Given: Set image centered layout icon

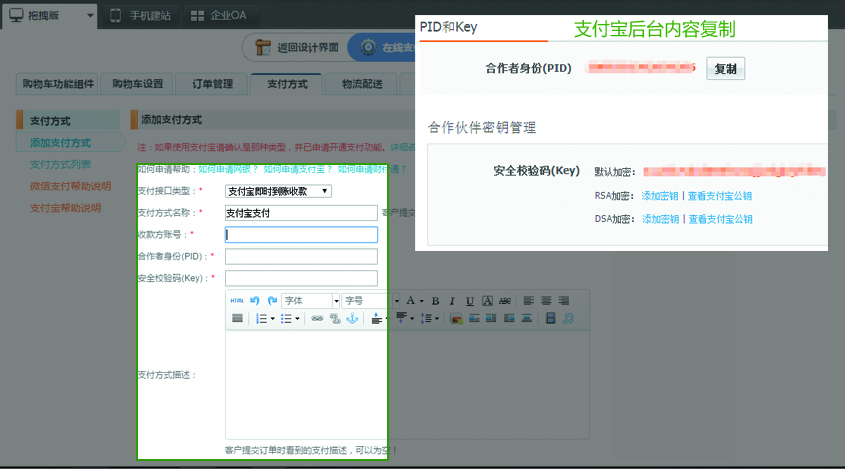Looking at the screenshot, I should [x=527, y=319].
